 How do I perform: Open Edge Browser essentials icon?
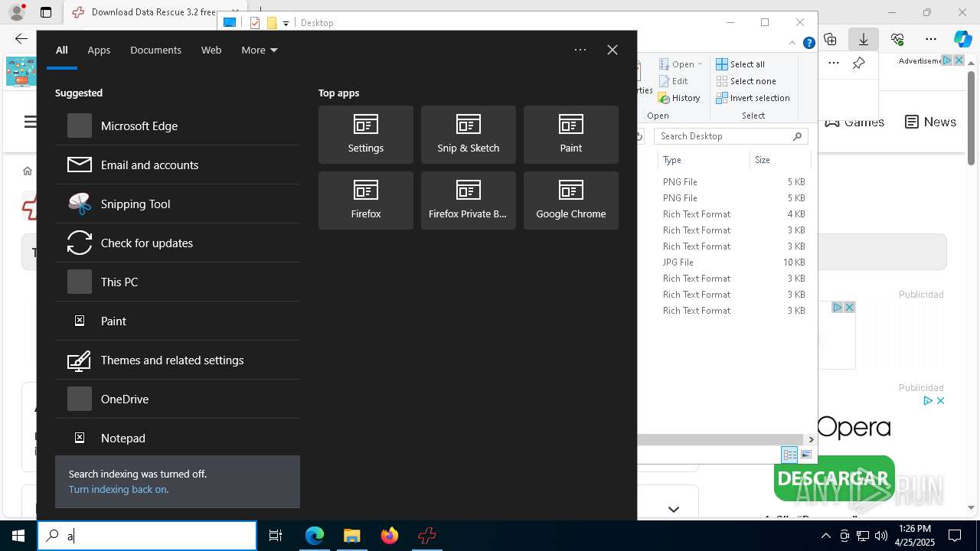point(897,39)
